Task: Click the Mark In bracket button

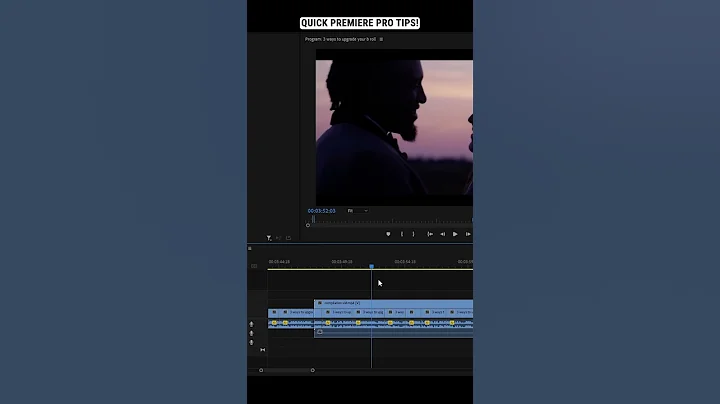Action: pyautogui.click(x=402, y=234)
